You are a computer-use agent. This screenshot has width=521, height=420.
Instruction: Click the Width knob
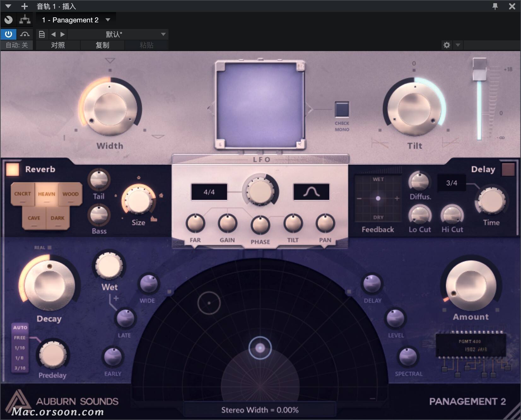pos(110,108)
